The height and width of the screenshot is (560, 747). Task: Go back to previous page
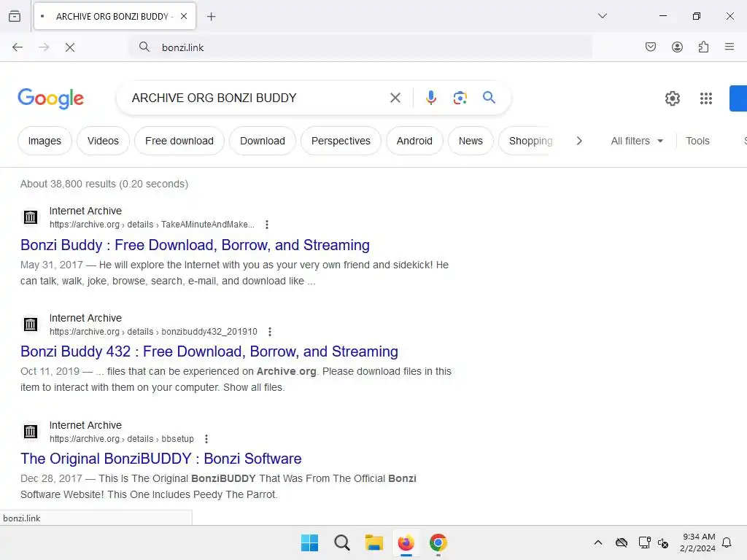pyautogui.click(x=18, y=47)
